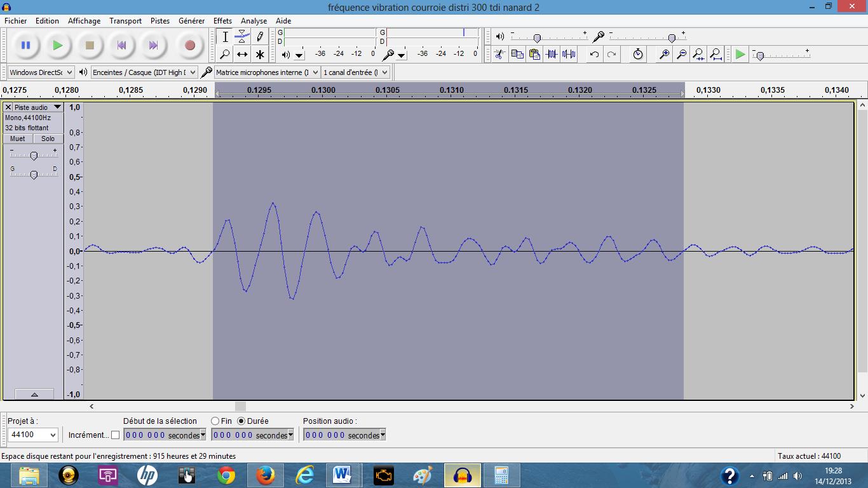868x488 pixels.
Task: Select the Draw pencil tool
Action: click(260, 37)
